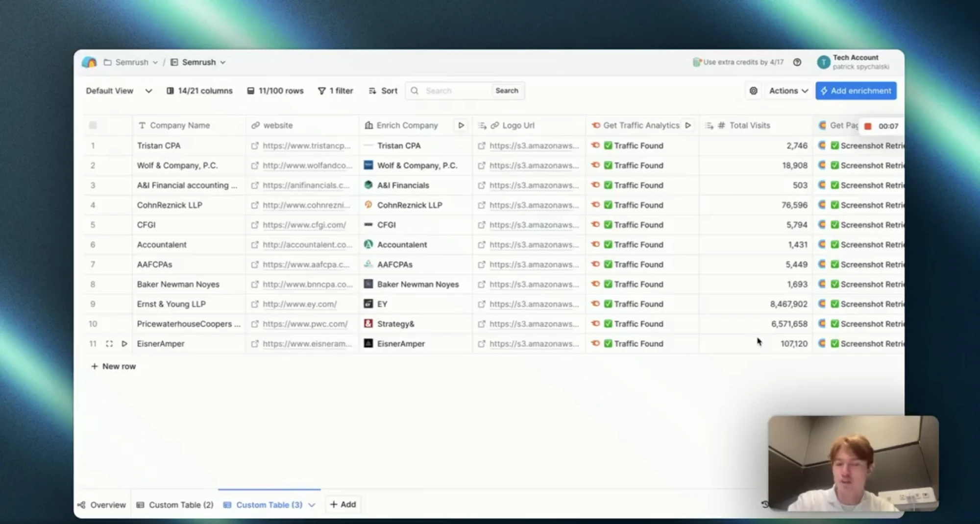Open the Sort options
The width and height of the screenshot is (980, 524).
click(383, 91)
